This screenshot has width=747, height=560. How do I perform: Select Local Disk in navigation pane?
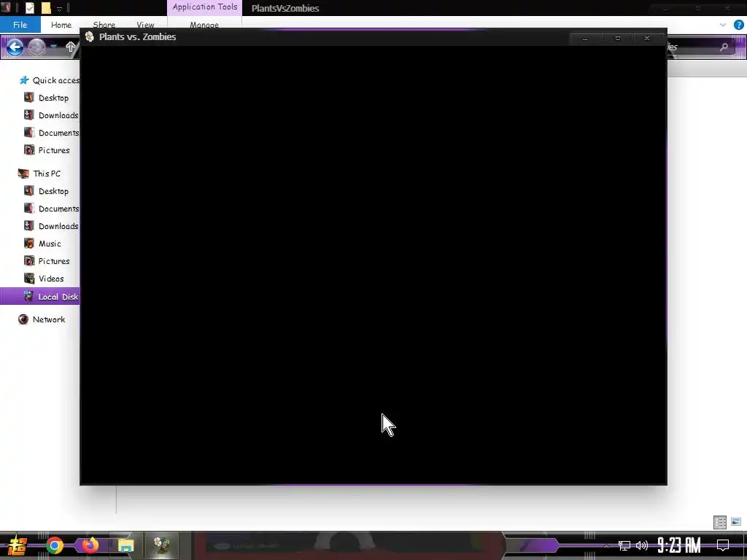[x=40, y=296]
